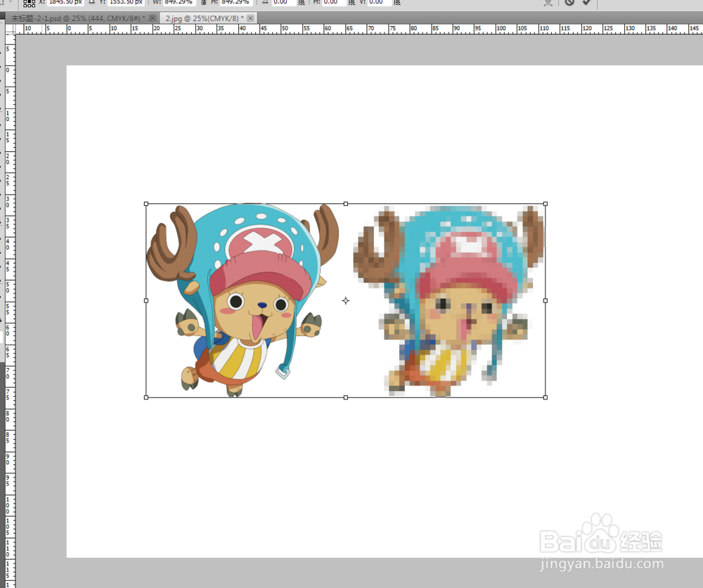Click the bottom-left transform handle
Viewport: 703px width, 588px height.
146,397
